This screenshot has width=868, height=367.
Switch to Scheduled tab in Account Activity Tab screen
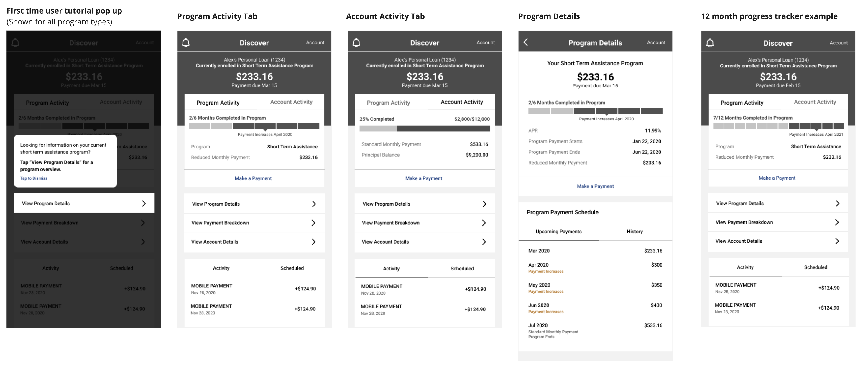pyautogui.click(x=462, y=268)
